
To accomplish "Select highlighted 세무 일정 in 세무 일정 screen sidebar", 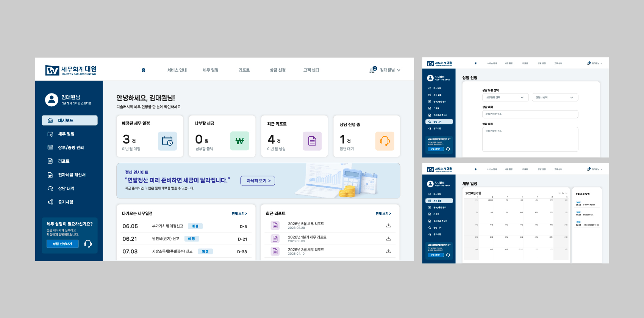I will click(439, 201).
